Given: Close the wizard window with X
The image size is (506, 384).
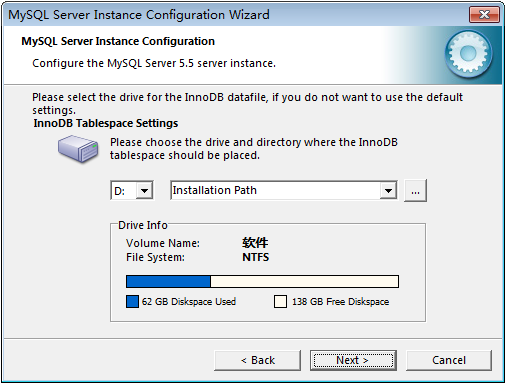Looking at the screenshot, I should [484, 15].
